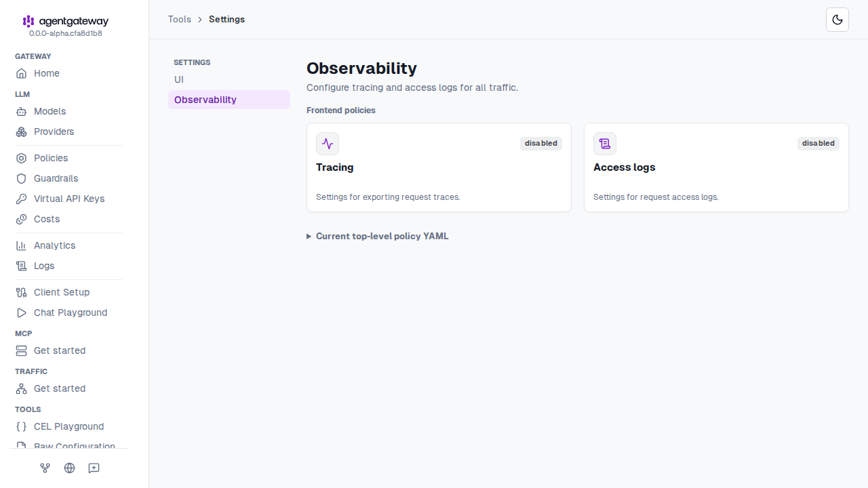868x488 pixels.
Task: Expand Current top-level policy YAML
Action: [378, 237]
